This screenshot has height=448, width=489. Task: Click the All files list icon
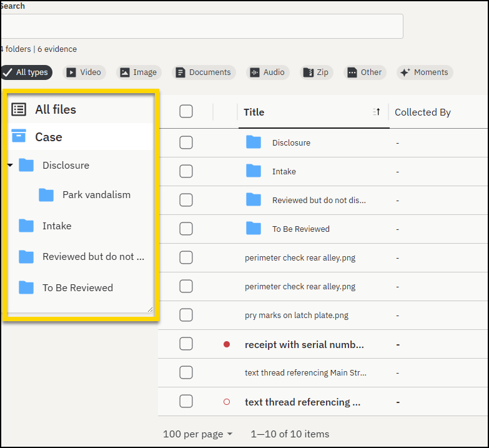pos(19,109)
